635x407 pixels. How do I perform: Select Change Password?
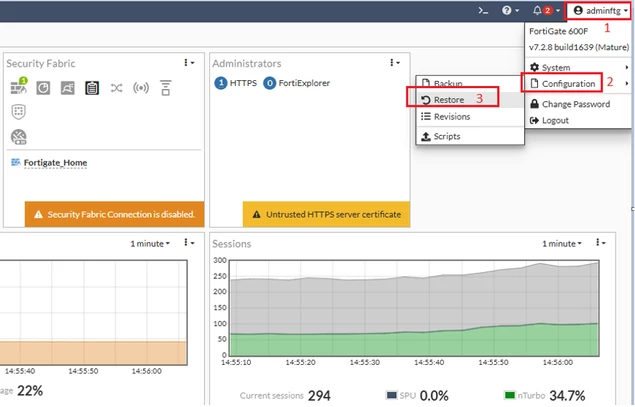[x=578, y=104]
